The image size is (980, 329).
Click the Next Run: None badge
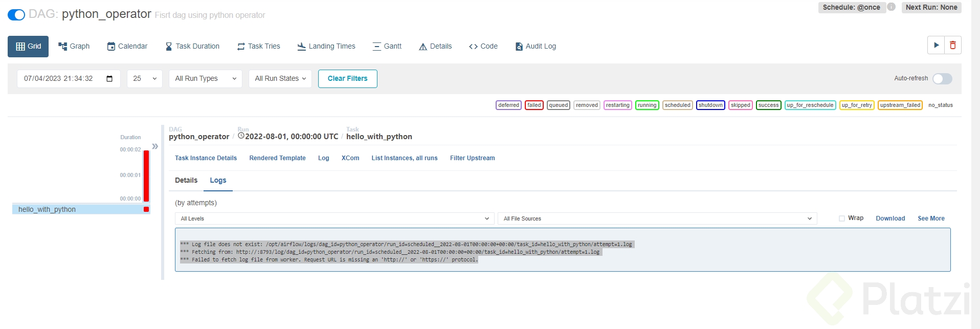931,7
